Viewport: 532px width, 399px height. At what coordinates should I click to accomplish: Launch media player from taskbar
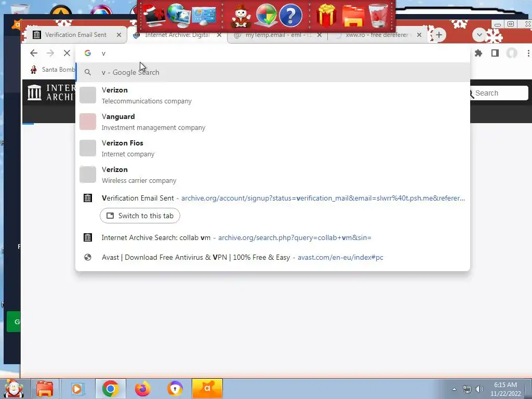pos(77,389)
